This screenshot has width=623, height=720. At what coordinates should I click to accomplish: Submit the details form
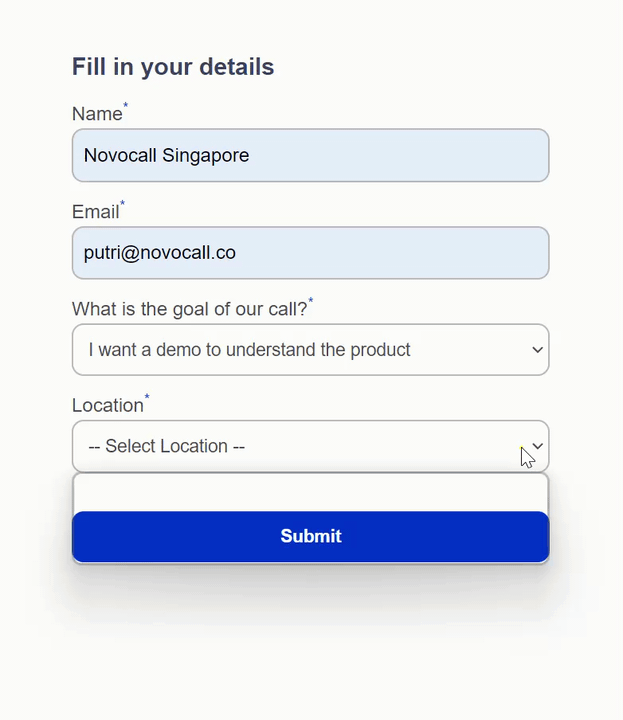click(310, 536)
